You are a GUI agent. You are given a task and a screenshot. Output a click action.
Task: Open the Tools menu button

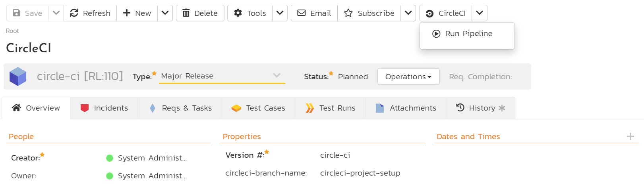tap(250, 13)
